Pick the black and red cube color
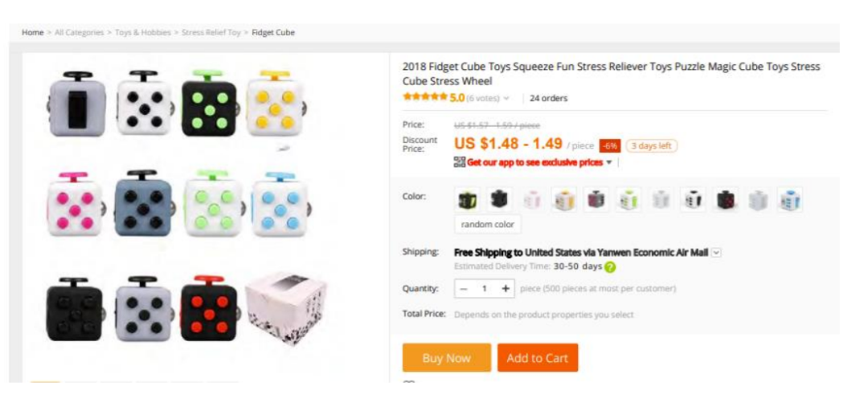This screenshot has height=407, width=868. click(726, 199)
